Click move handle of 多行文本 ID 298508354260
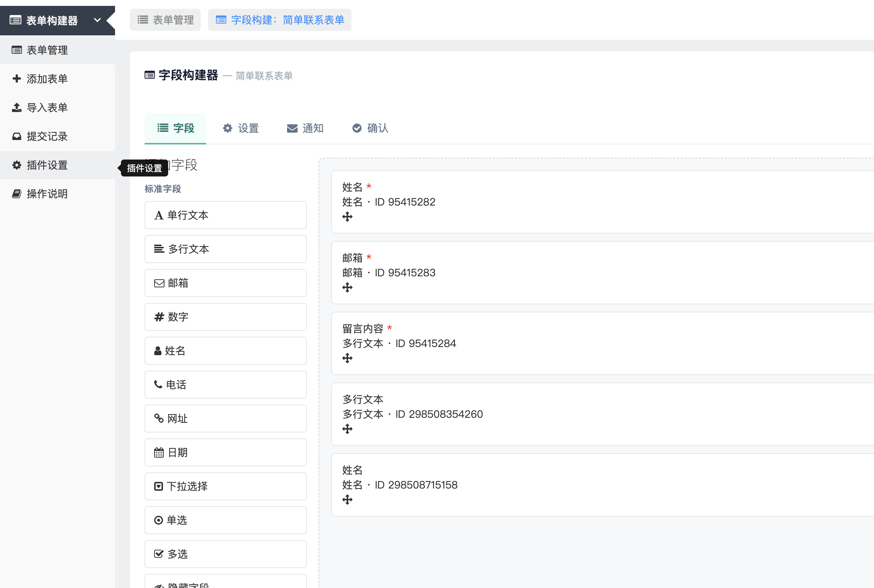Image resolution: width=874 pixels, height=588 pixels. pos(347,429)
